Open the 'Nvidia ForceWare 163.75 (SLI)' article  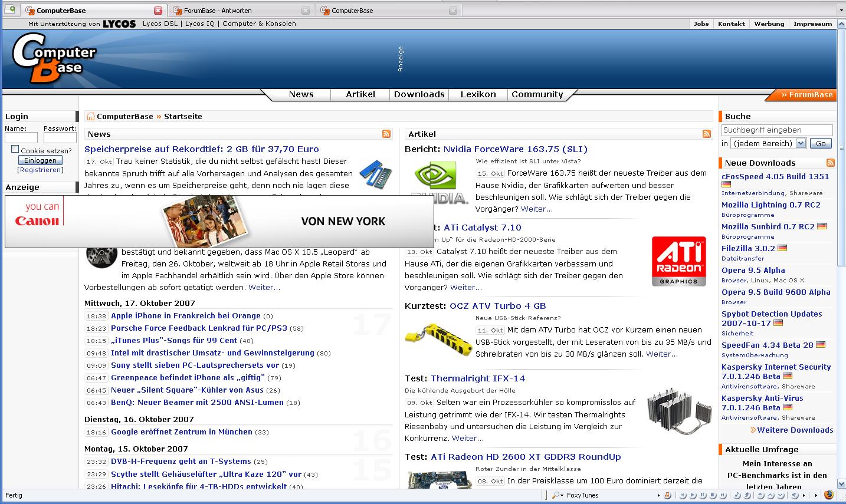515,149
